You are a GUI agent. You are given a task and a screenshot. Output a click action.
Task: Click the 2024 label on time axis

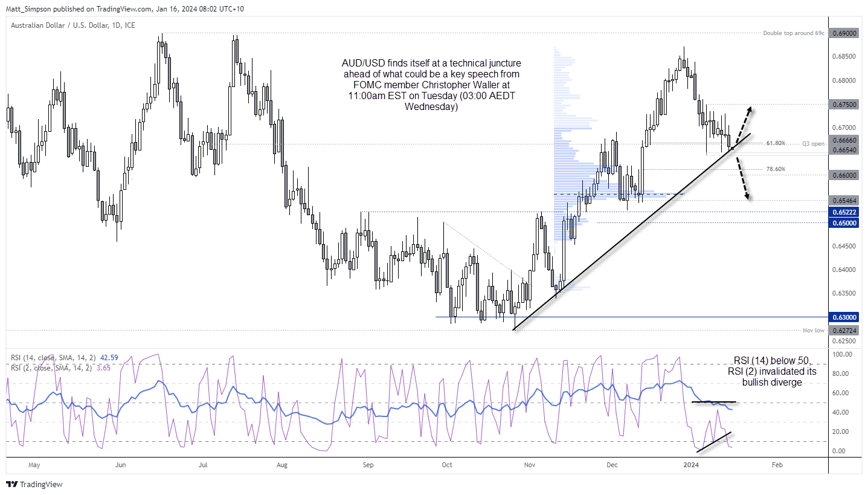coord(690,465)
